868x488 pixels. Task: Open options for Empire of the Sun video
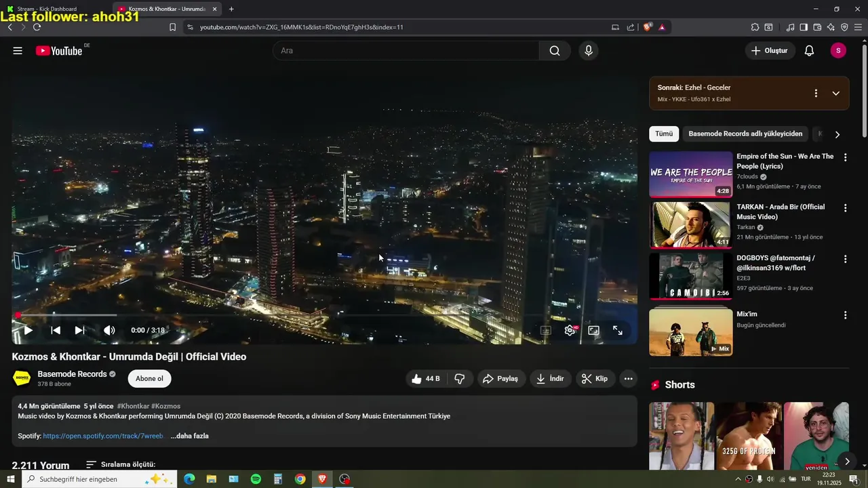tap(845, 157)
